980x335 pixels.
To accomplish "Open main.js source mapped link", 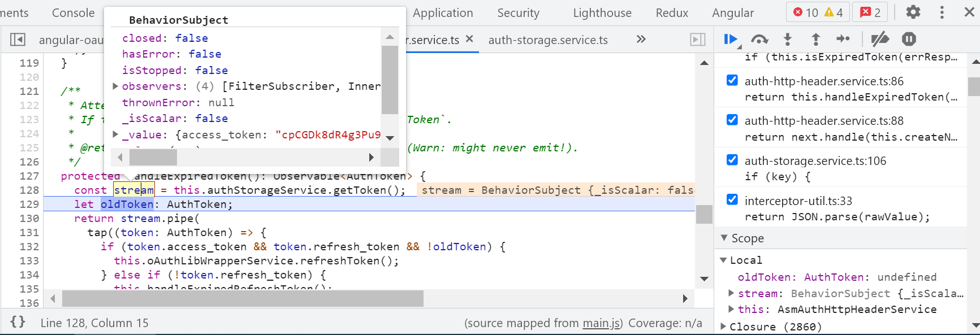I will 601,323.
